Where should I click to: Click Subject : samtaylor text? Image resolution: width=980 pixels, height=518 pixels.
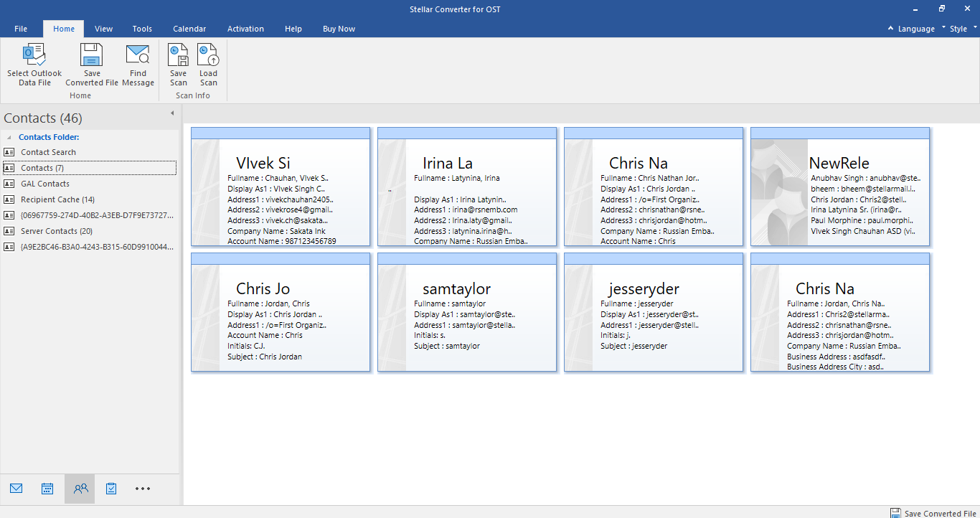tap(447, 346)
